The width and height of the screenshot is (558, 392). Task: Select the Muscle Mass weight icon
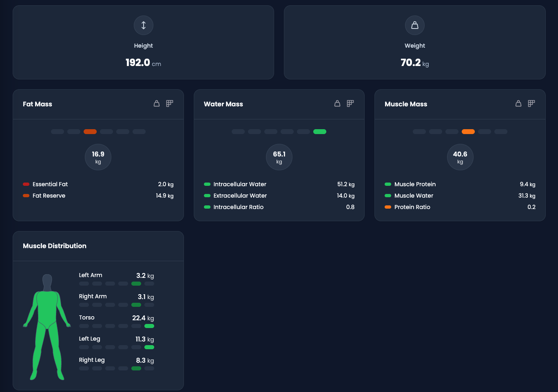(518, 104)
